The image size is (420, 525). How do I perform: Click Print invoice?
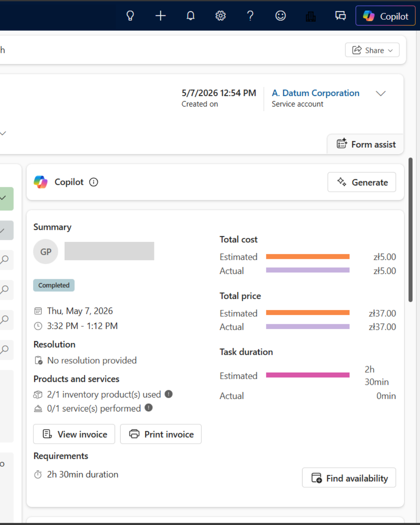(x=161, y=434)
